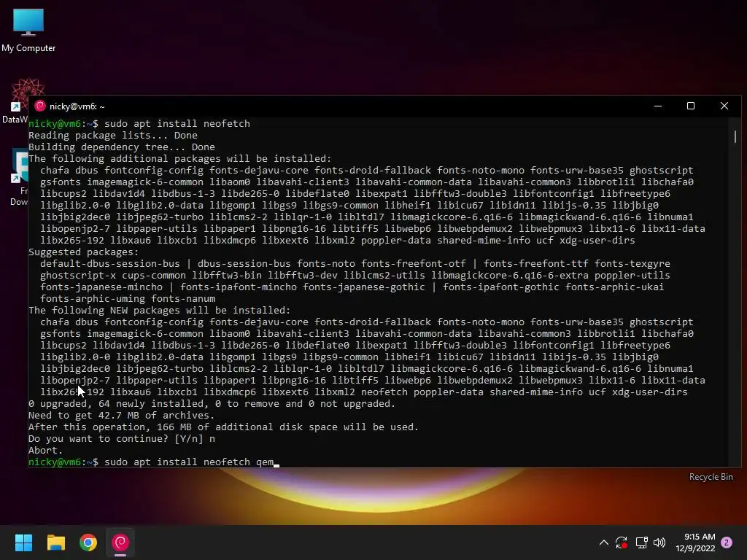
Task: Open the network tray icon
Action: [x=641, y=542]
